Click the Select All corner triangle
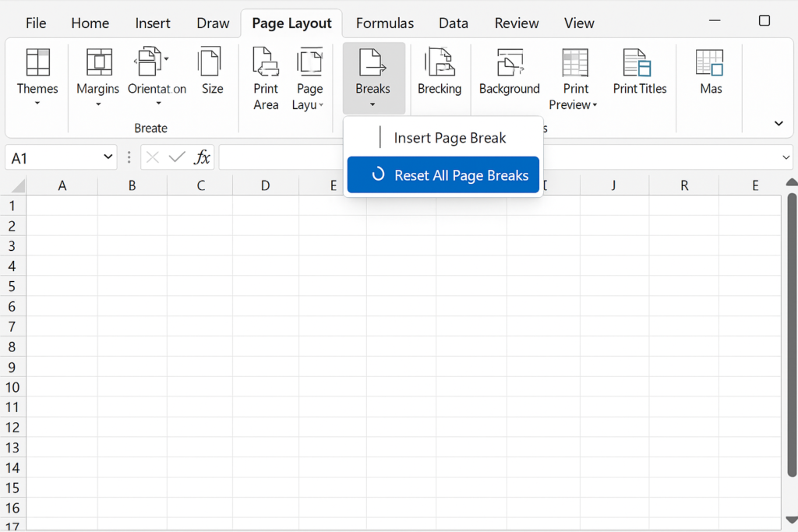This screenshot has width=798, height=532. [17, 186]
